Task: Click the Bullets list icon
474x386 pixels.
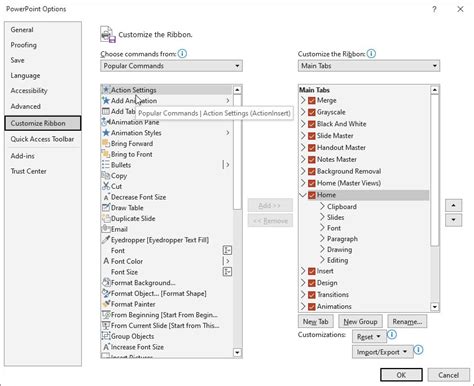Action: point(106,165)
